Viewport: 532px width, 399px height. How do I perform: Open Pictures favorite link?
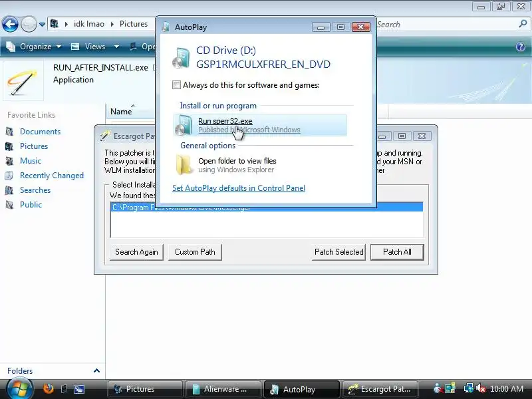click(34, 146)
